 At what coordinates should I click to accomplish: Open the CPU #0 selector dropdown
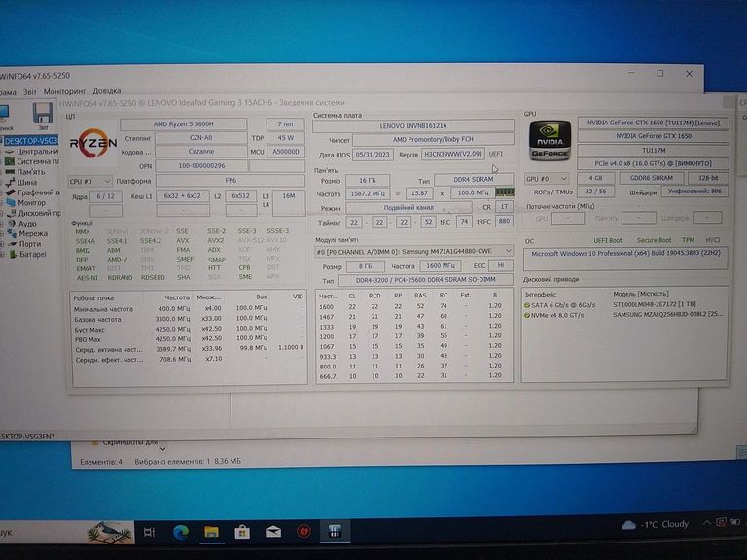coord(89,181)
